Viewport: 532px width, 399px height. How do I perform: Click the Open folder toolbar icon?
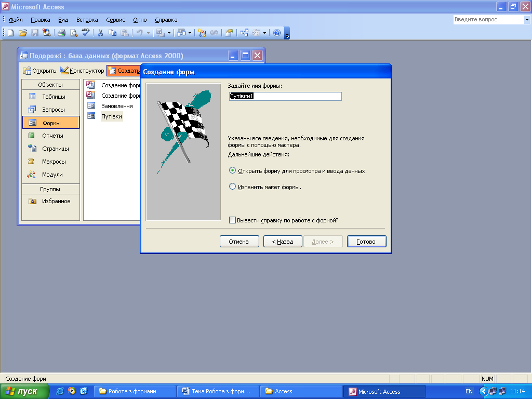point(23,33)
